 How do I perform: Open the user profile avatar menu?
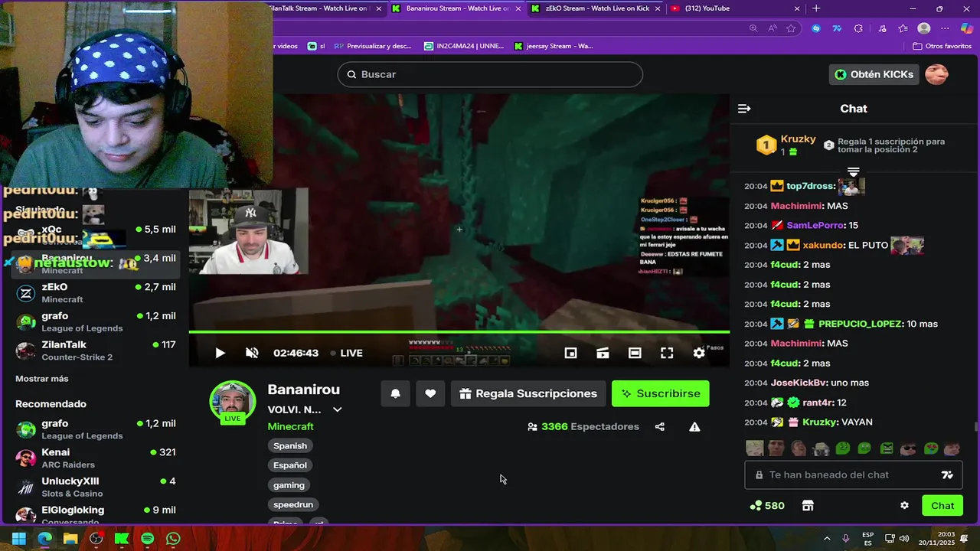click(937, 74)
